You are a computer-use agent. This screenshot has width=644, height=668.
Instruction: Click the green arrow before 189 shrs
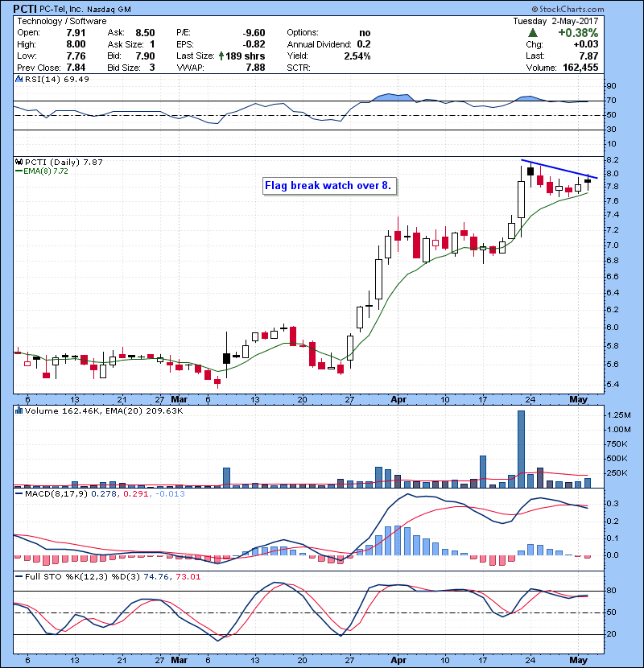click(221, 56)
